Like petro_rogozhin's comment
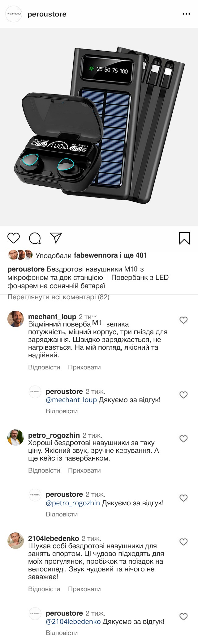 pyautogui.click(x=183, y=439)
